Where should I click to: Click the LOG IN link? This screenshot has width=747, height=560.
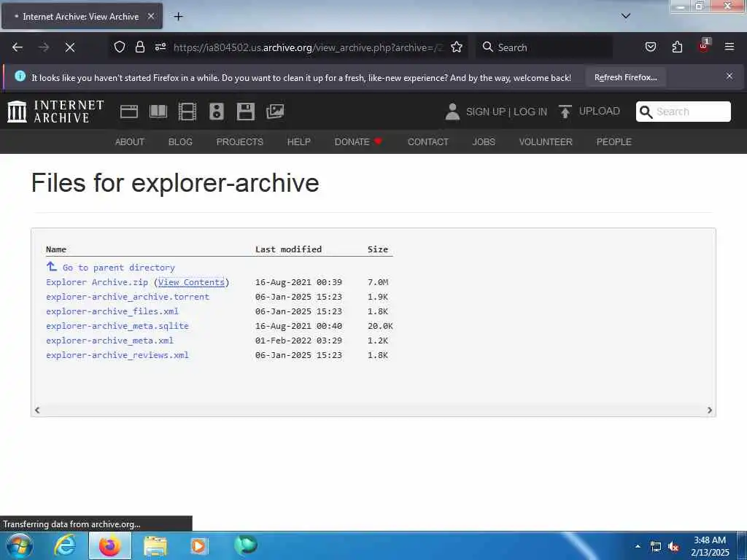[530, 112]
